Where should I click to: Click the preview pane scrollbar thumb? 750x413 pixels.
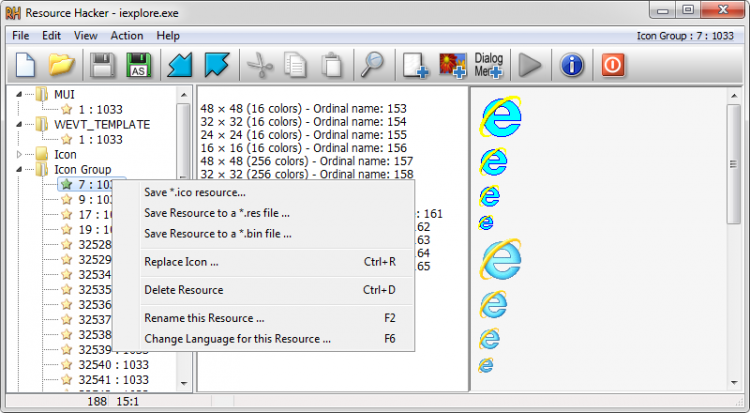733,164
